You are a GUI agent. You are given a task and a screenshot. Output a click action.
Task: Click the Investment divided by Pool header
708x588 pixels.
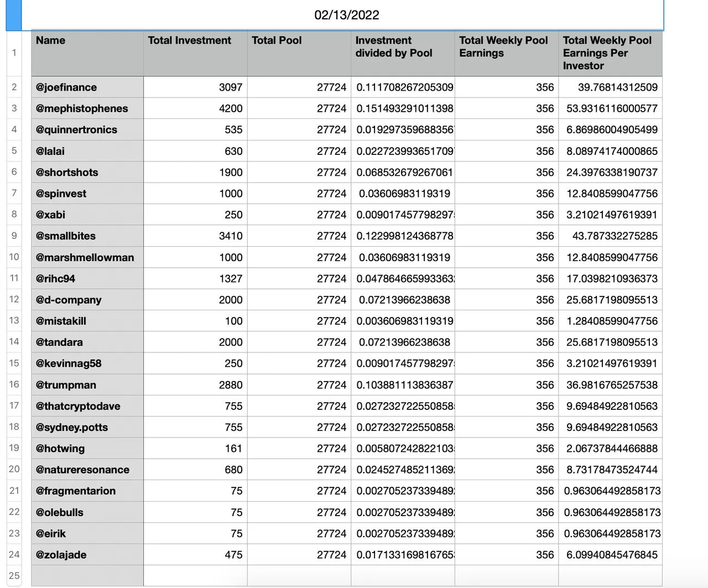403,53
